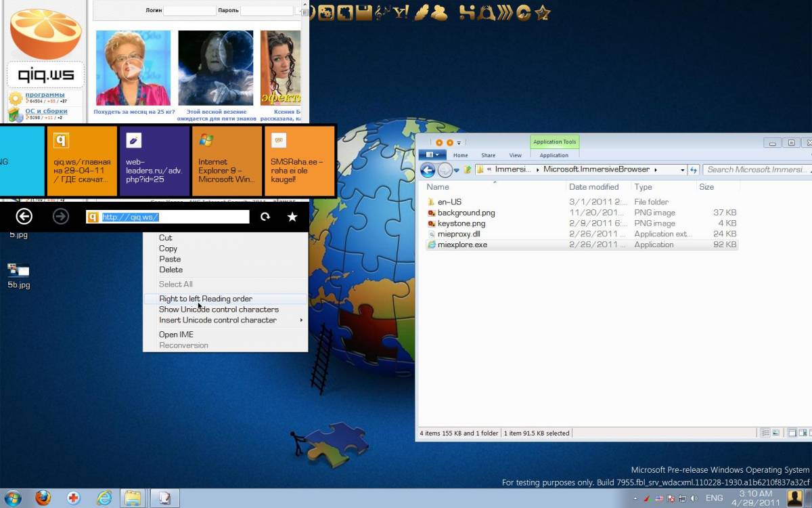Click the ENG language indicator
Screen dimensions: 812x508
(x=714, y=499)
